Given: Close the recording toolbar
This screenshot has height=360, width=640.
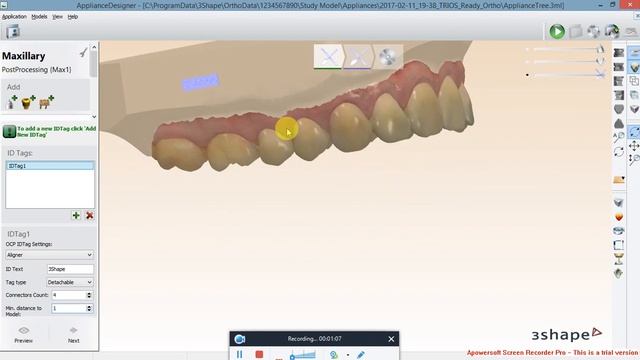Looking at the screenshot, I should [391, 339].
